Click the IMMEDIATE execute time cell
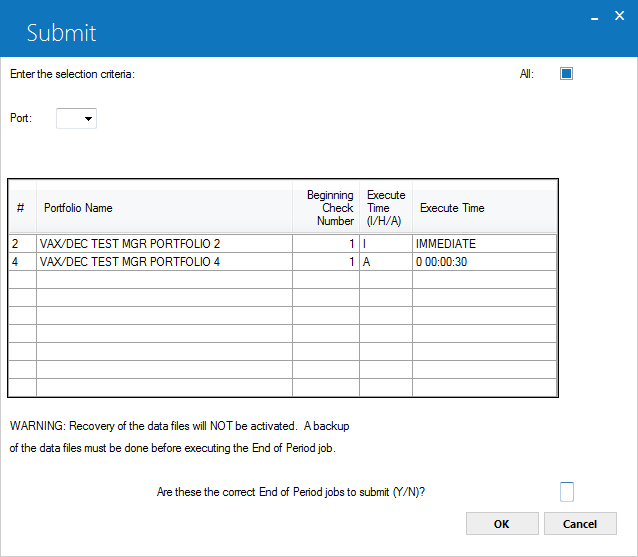Viewport: 638px width, 557px height. tap(484, 244)
